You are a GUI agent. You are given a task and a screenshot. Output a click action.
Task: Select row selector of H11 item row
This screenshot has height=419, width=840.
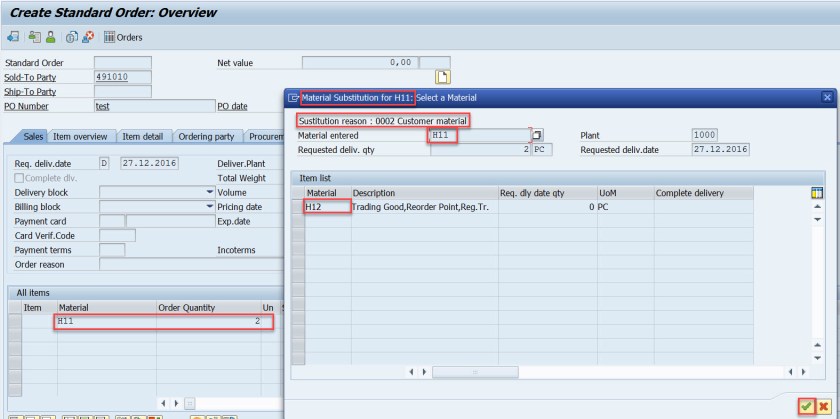pos(15,321)
